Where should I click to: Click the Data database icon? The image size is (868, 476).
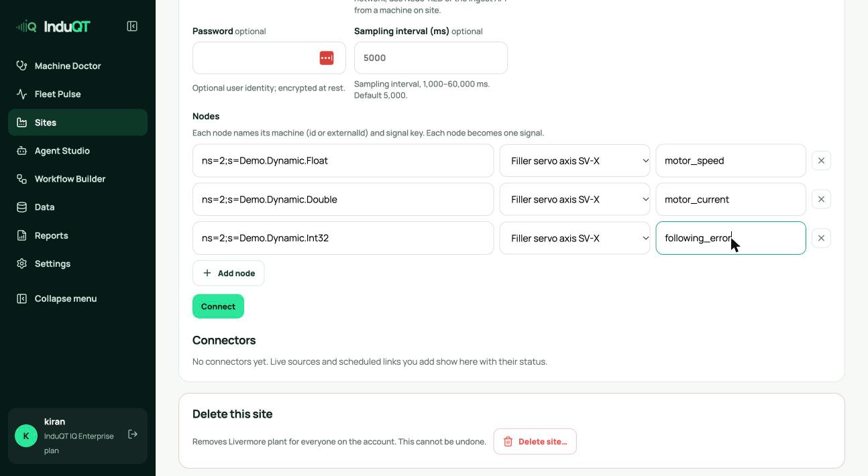tap(22, 207)
